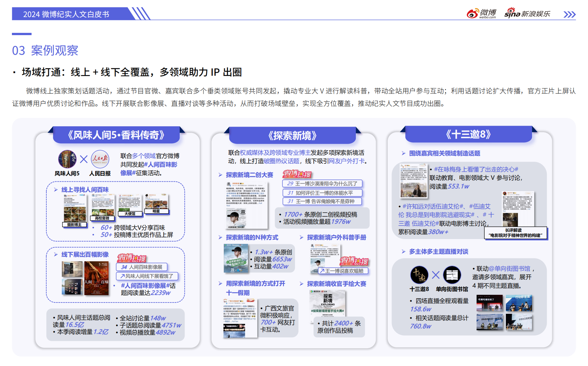Viewport: 588px width, 366px height.
Task: Click the arrow before 探索新境户外科普手册
Action: 301,237
